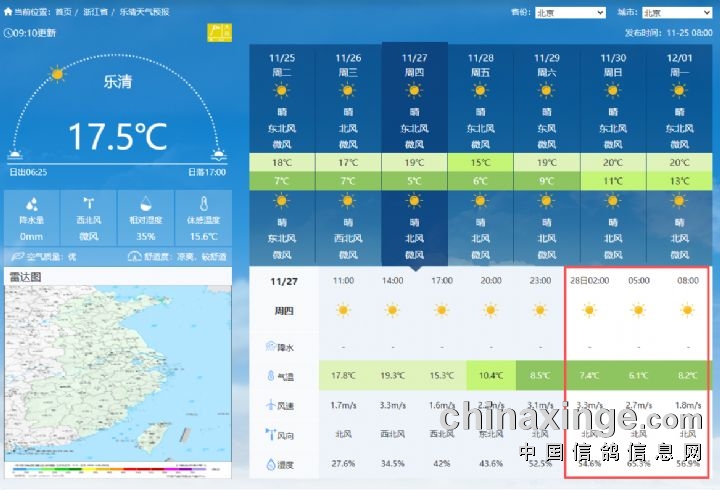Click the relative humidity (相对湿度) droplet icon
This screenshot has width=720, height=490.
coord(146,205)
